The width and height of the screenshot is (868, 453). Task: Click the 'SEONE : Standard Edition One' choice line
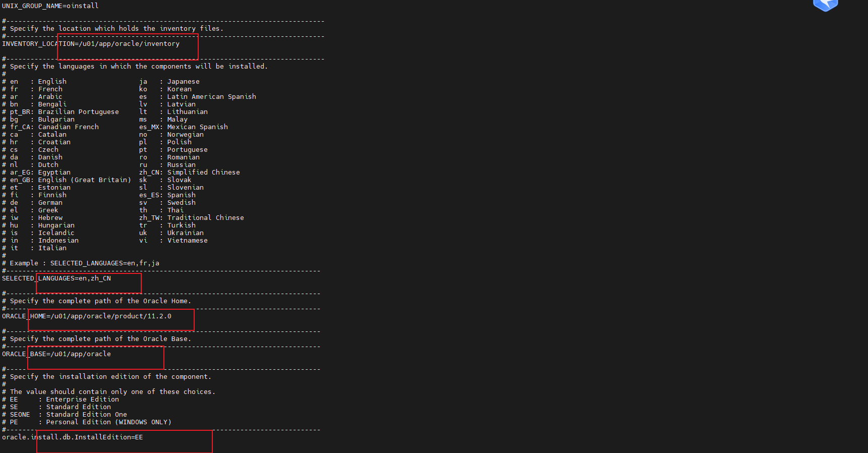click(x=69, y=415)
